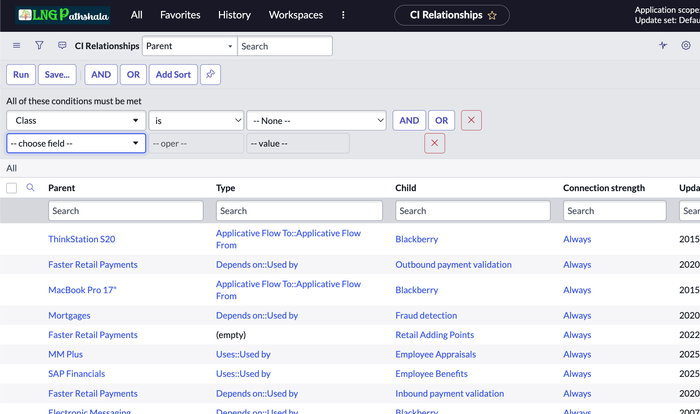Image resolution: width=700 pixels, height=414 pixels.
Task: Open the 'is' operator dropdown
Action: tap(196, 121)
